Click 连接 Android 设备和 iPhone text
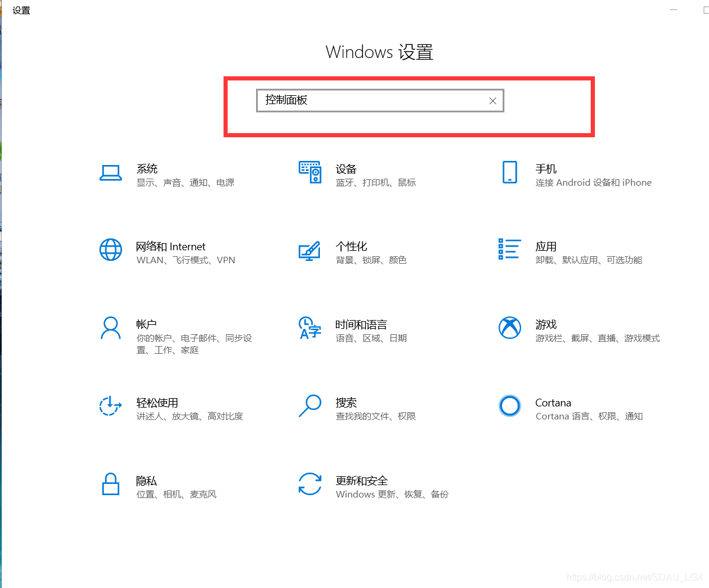This screenshot has height=588, width=709. tap(593, 183)
